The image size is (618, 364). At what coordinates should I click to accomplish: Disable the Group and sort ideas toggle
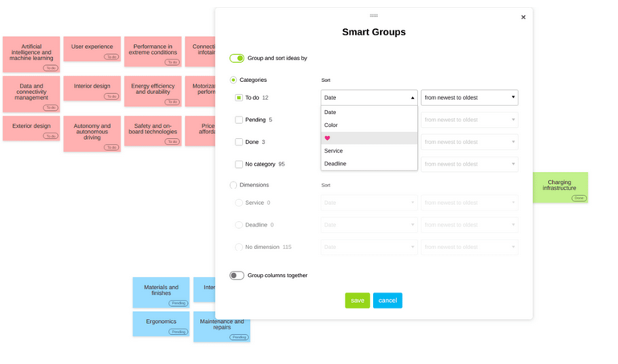(236, 58)
